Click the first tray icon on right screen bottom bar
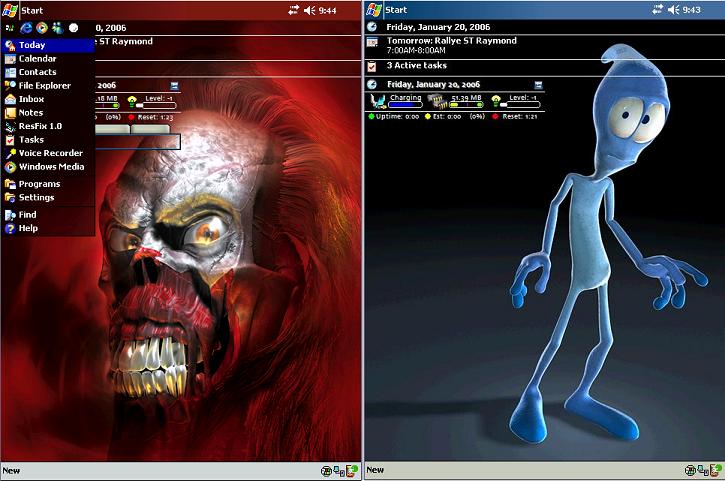725x481 pixels. pyautogui.click(x=690, y=470)
